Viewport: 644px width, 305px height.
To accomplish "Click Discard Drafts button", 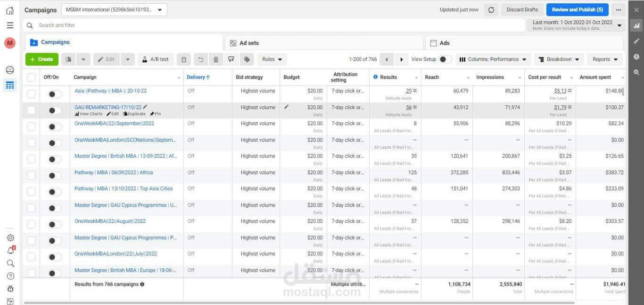I will pyautogui.click(x=522, y=9).
